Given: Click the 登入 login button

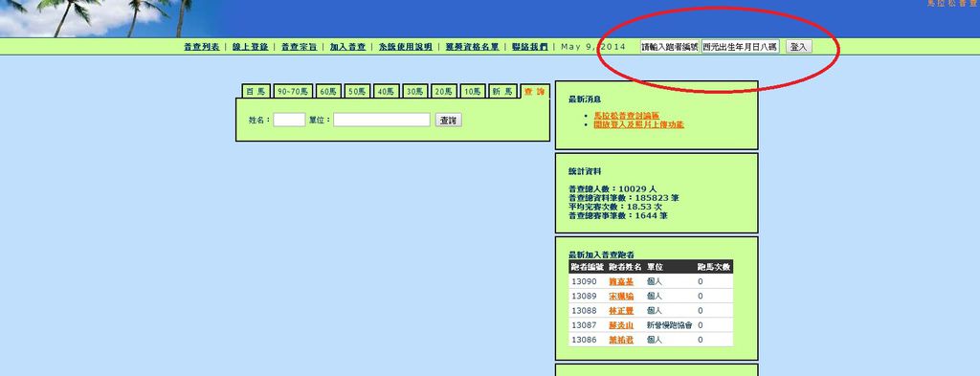Looking at the screenshot, I should (x=798, y=47).
